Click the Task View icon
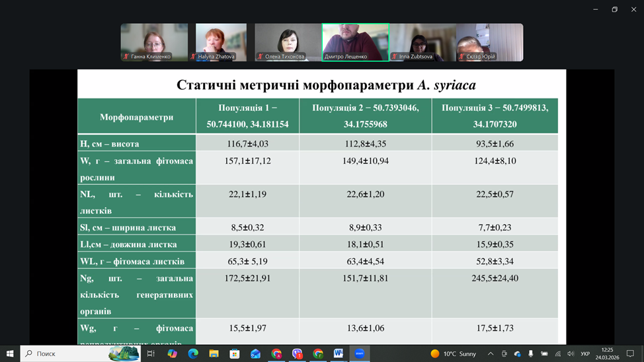This screenshot has height=362, width=644. pos(151,353)
